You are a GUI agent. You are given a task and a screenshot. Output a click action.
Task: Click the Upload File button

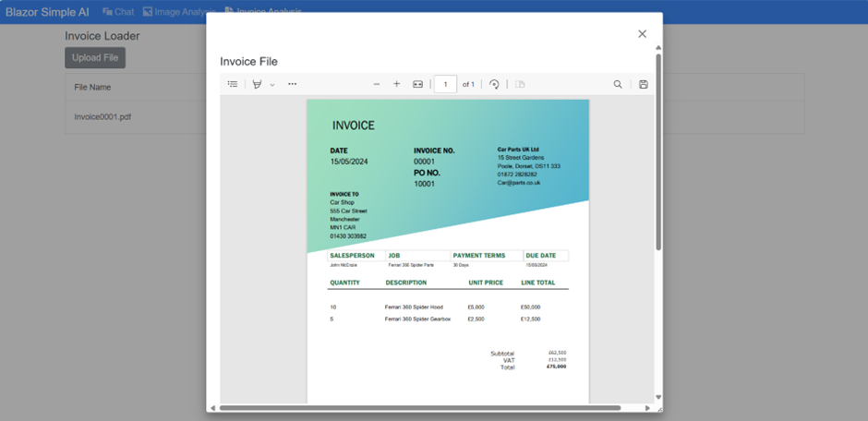tap(95, 57)
